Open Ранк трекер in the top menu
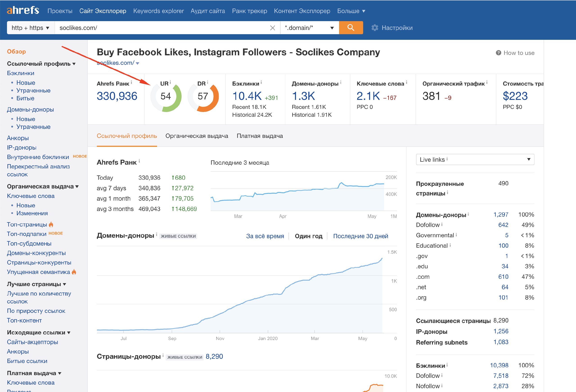 click(249, 11)
